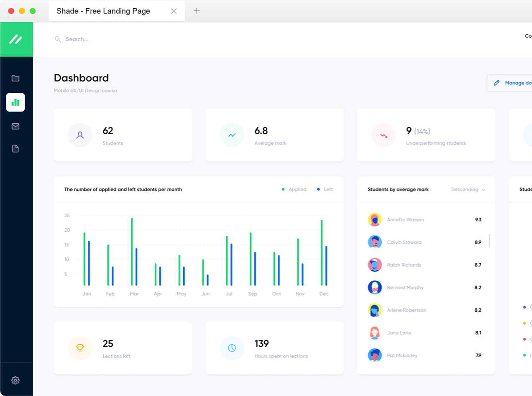Open the mail icon in the sidebar
Viewport: 532px width, 396px height.
pos(15,126)
